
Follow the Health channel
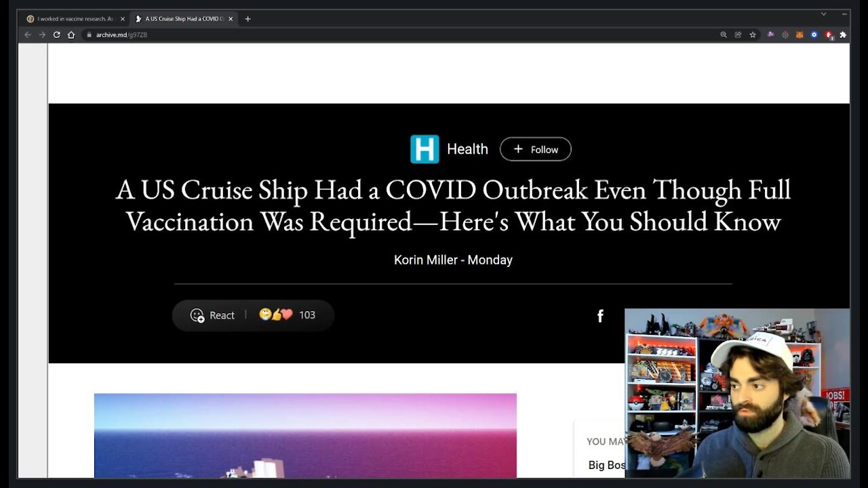[536, 149]
